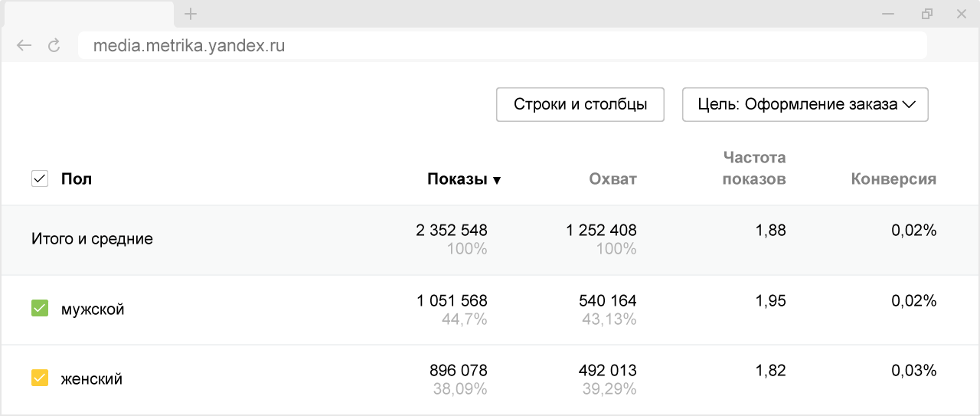
Task: Minimize the browser window
Action: (887, 14)
